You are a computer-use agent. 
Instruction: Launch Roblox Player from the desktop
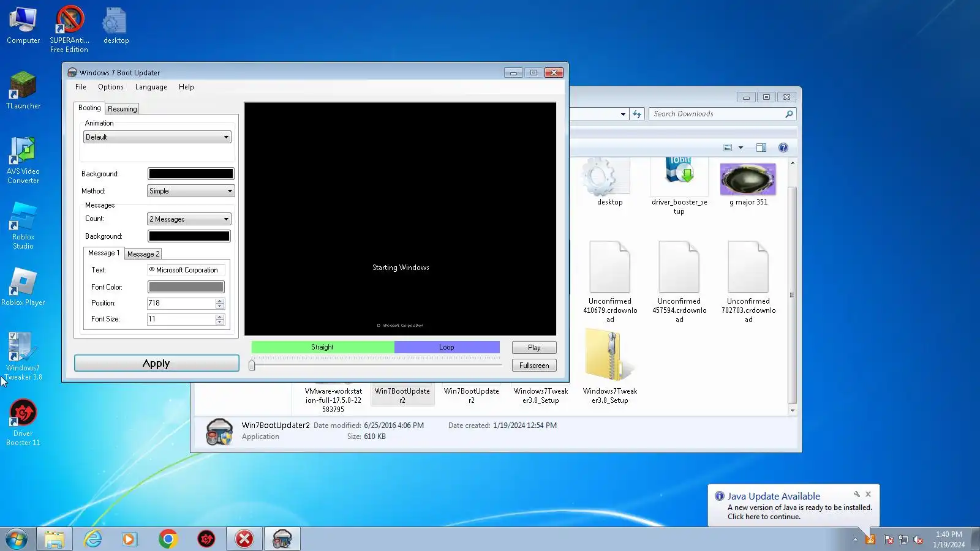point(23,287)
